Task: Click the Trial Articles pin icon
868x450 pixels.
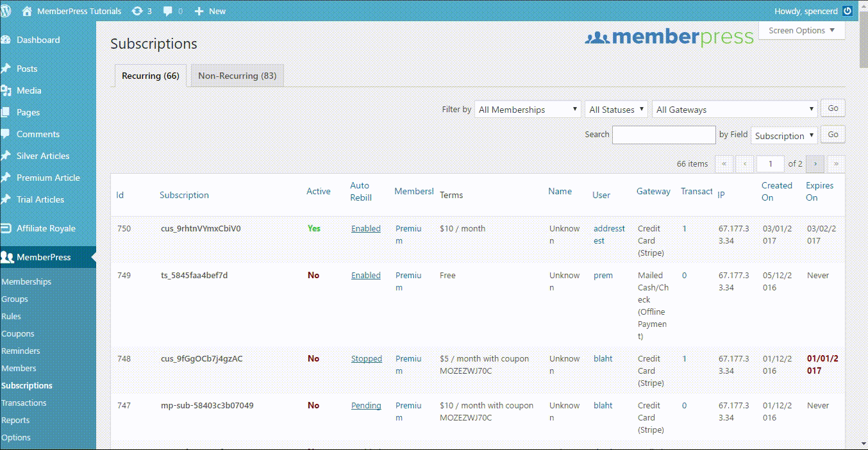Action: tap(6, 199)
